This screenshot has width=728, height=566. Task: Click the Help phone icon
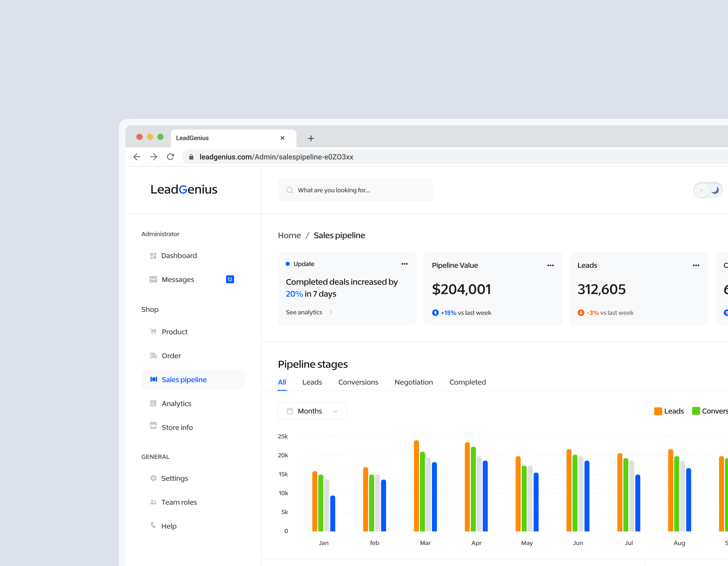pos(153,525)
